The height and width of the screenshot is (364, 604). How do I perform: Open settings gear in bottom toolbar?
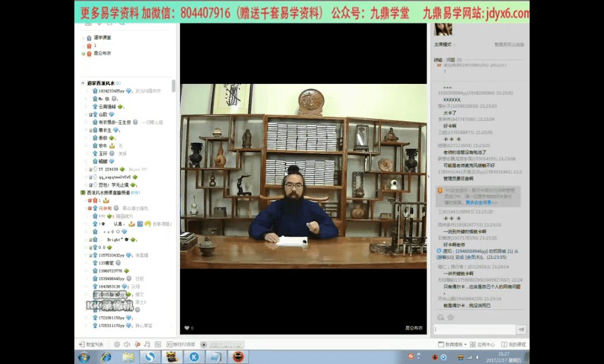click(117, 344)
